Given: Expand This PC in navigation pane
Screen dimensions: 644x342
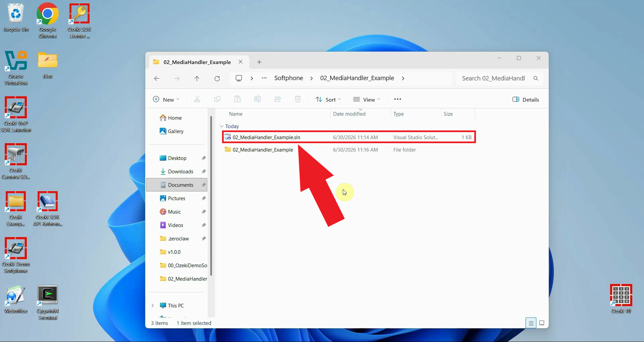Looking at the screenshot, I should point(153,305).
